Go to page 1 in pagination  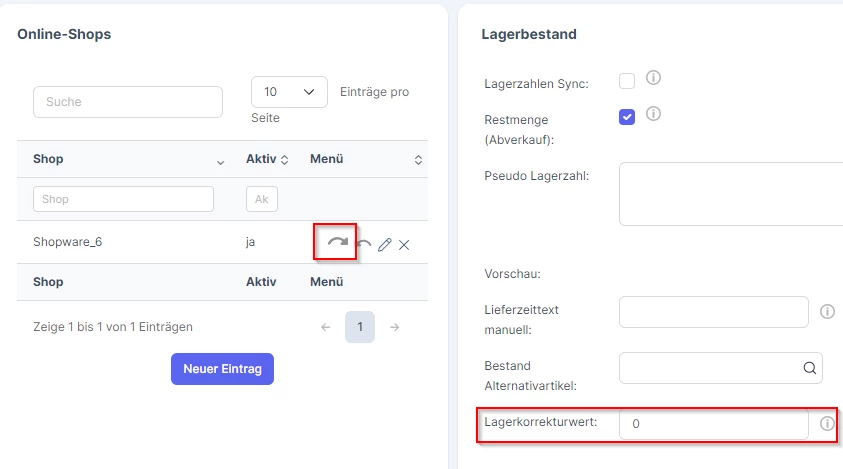[360, 327]
